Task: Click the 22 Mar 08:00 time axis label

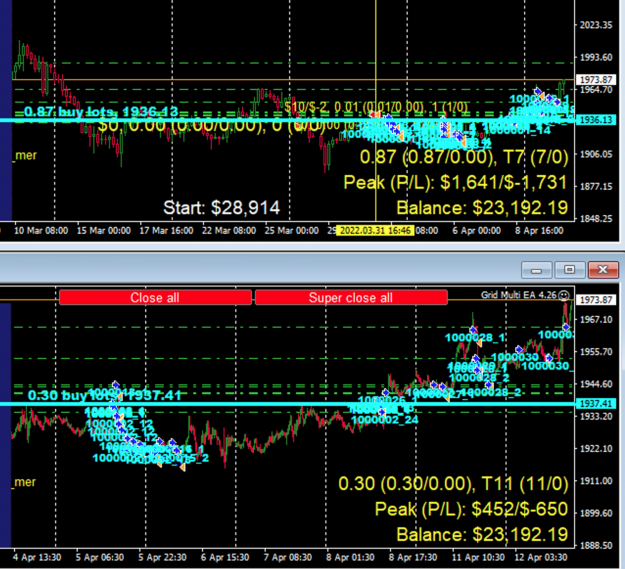Action: (x=229, y=231)
